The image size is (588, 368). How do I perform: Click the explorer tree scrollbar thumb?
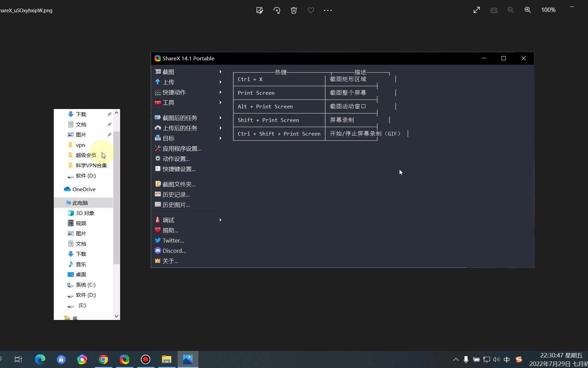pyautogui.click(x=117, y=198)
